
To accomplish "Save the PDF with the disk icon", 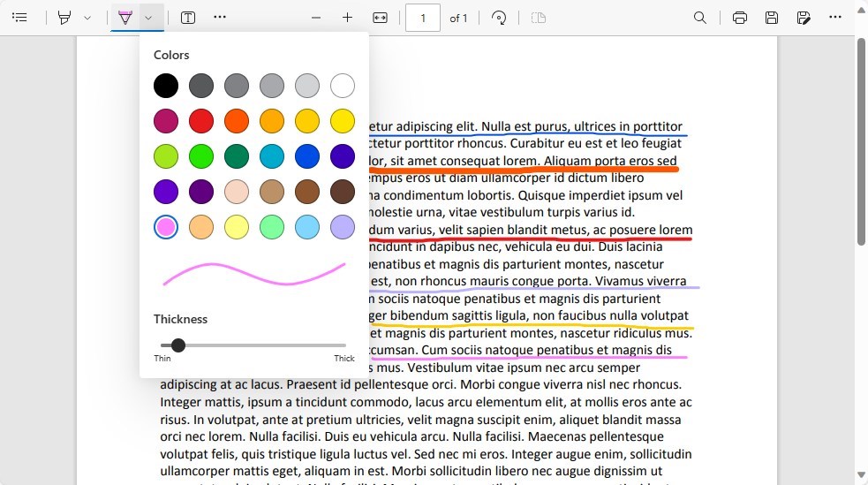I will coord(772,18).
